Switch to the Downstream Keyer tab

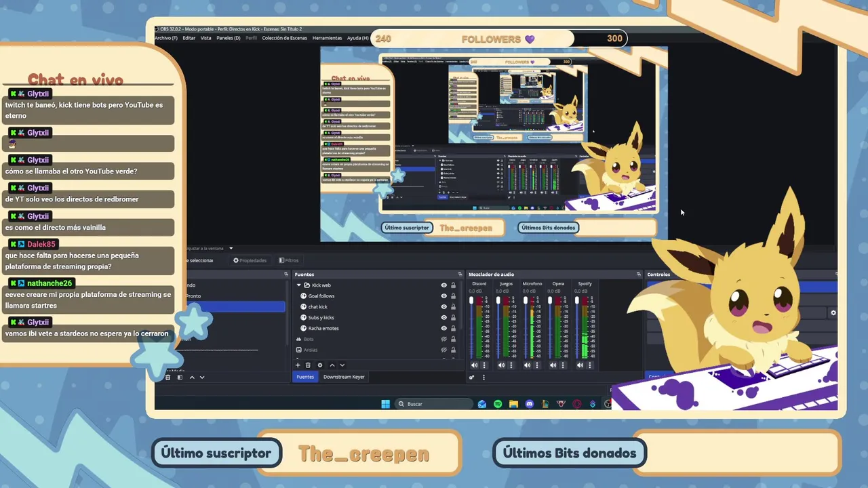tap(344, 377)
